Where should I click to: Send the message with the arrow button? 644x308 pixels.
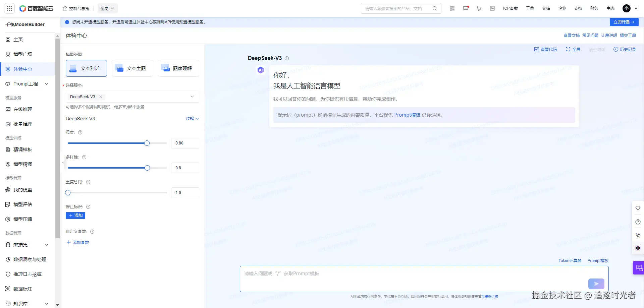(x=596, y=284)
